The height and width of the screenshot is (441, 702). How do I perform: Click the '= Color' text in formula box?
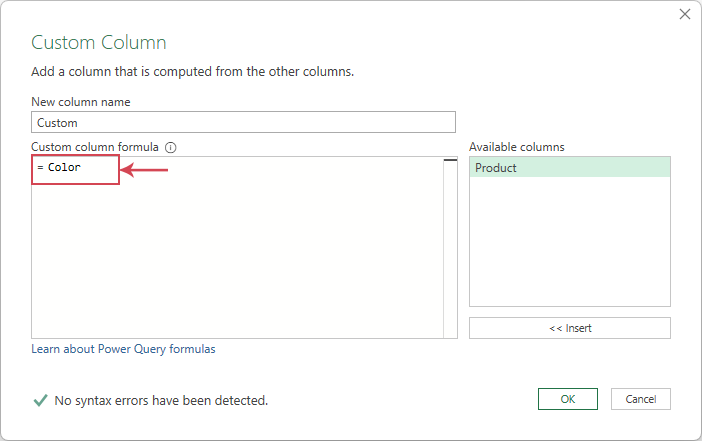(x=60, y=168)
